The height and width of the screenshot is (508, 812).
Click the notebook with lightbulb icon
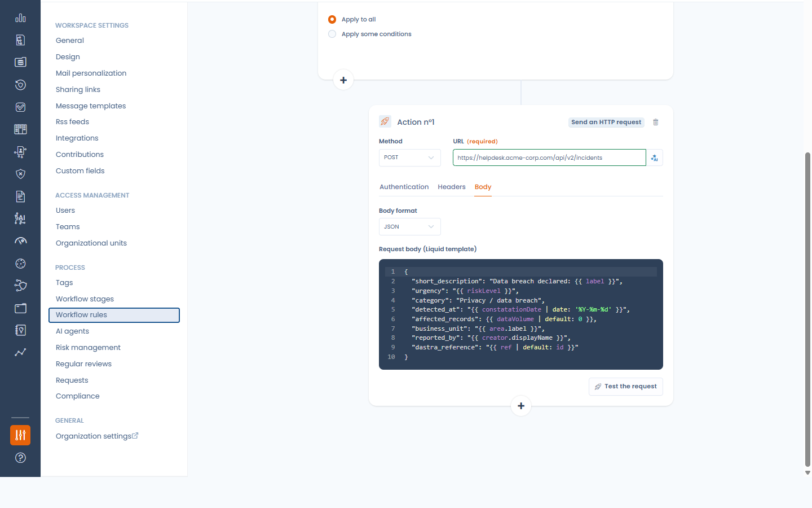click(20, 330)
